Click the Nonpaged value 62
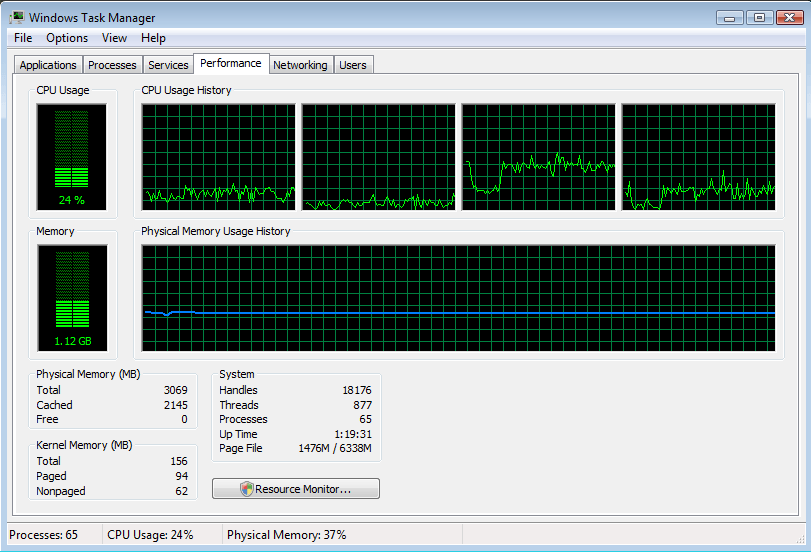Screen dimensions: 811x552 click(182, 491)
